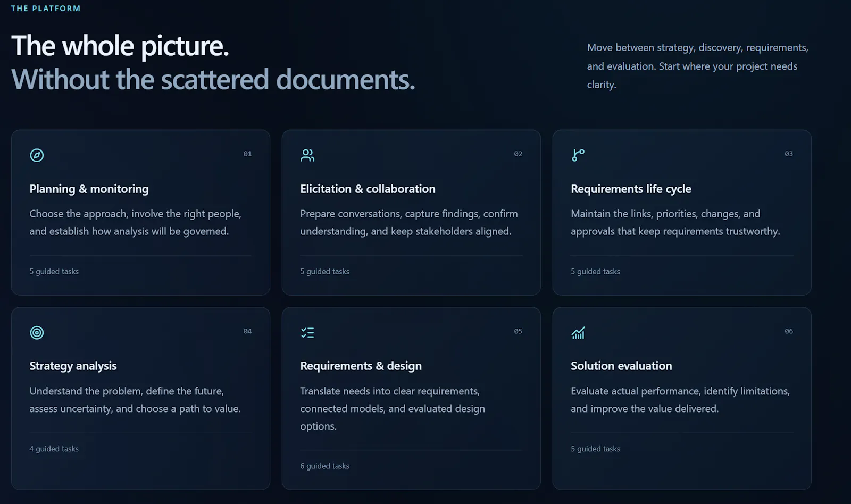Viewport: 851px width, 504px height.
Task: Open the Elicitation & collaboration heading
Action: pyautogui.click(x=368, y=189)
